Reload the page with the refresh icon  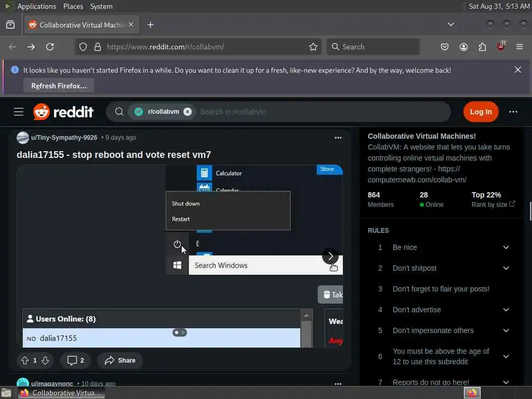click(50, 47)
